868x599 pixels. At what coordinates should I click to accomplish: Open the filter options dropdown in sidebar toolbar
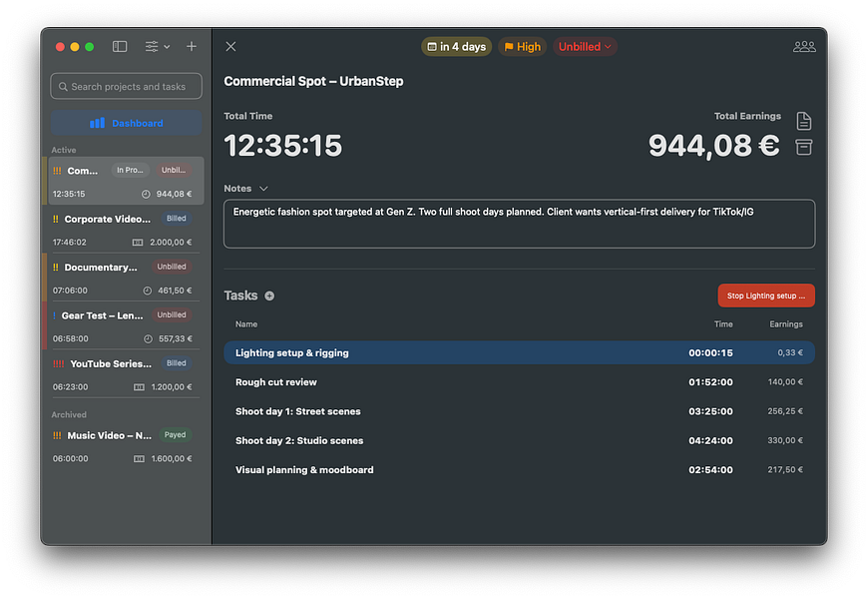(x=158, y=47)
